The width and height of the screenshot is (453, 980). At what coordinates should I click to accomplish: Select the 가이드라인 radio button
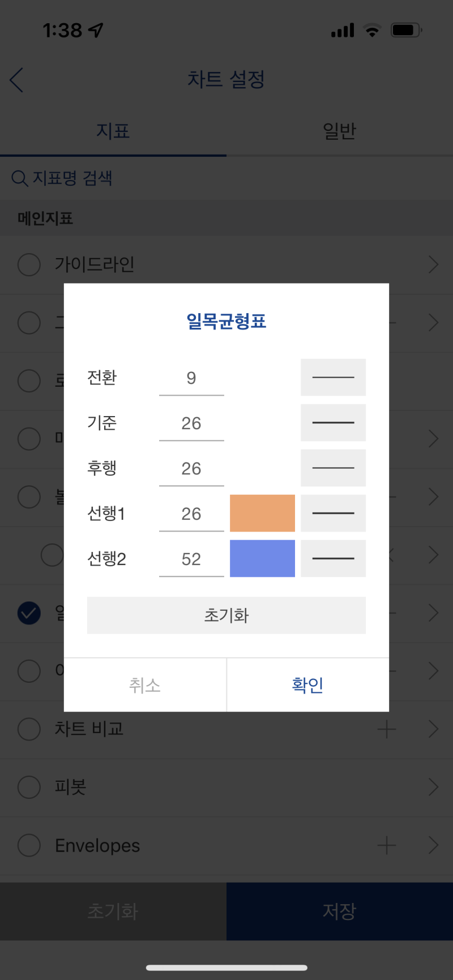(29, 264)
